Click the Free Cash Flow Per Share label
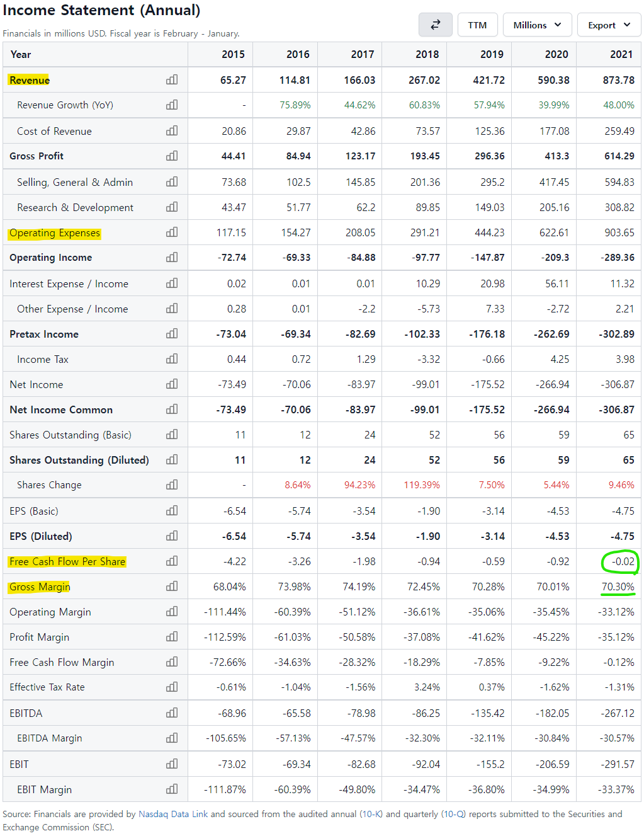 pyautogui.click(x=67, y=561)
